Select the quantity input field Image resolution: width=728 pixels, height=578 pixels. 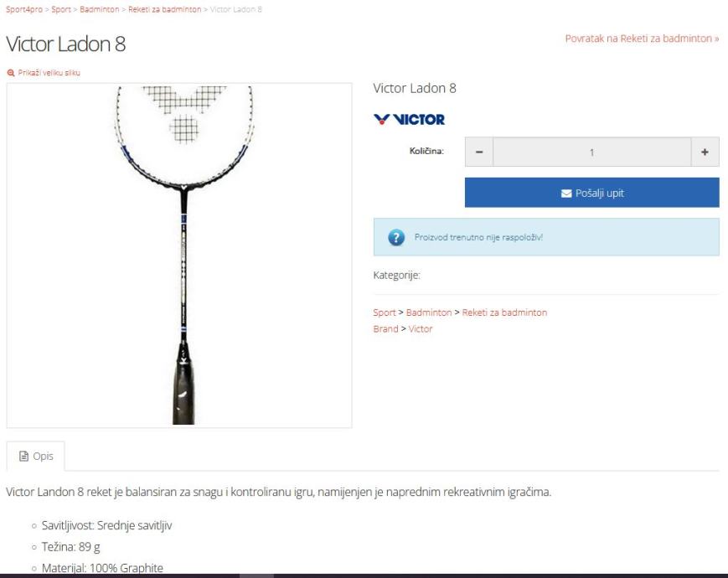[x=592, y=152]
